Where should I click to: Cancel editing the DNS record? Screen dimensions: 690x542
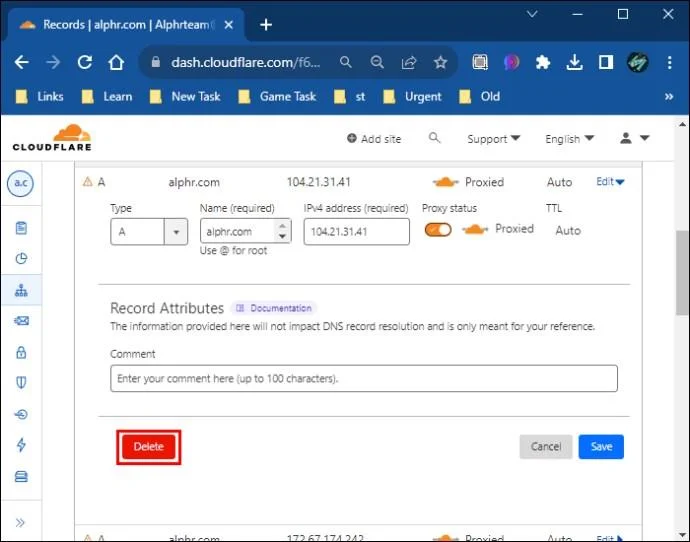click(x=546, y=447)
